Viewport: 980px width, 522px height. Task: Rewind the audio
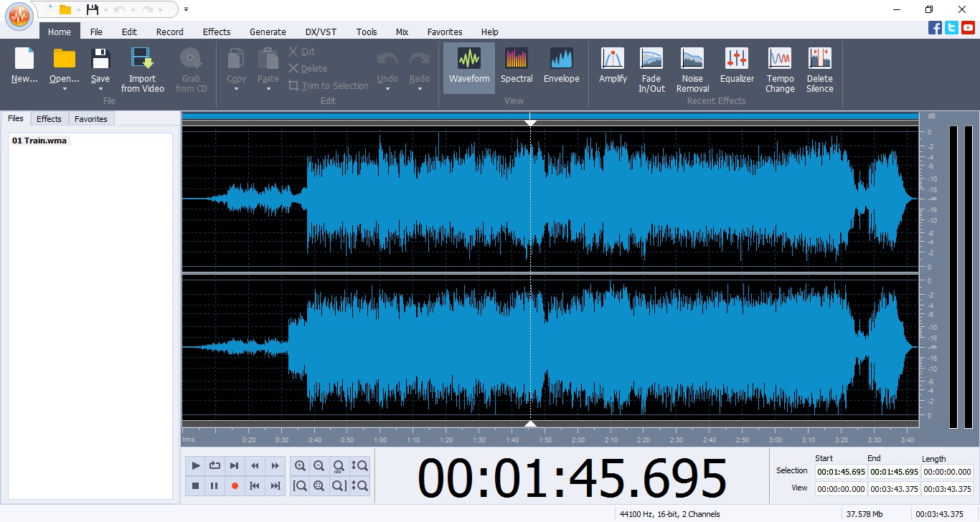coord(255,466)
